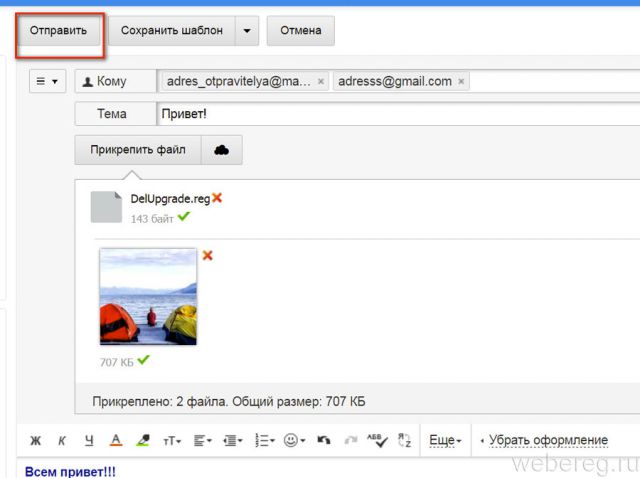The image size is (640, 478).
Task: Open the text color picker
Action: pyautogui.click(x=116, y=440)
